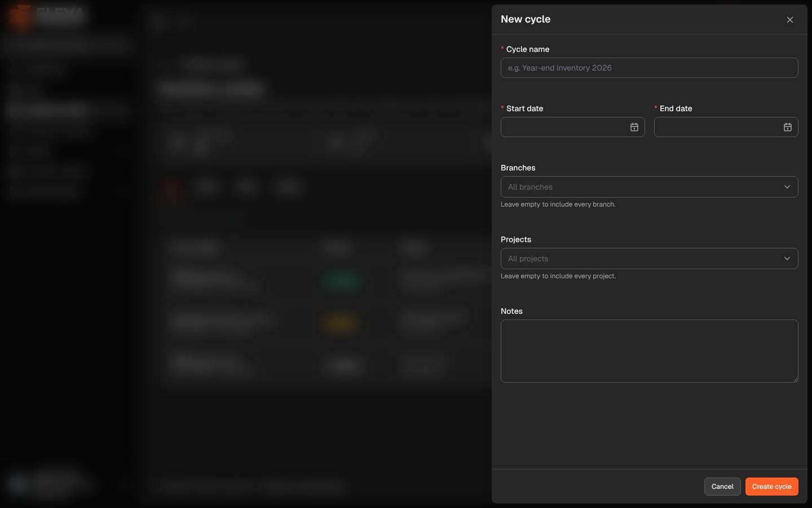Viewport: 812px width, 508px height.
Task: Expand the Branches chevron arrow
Action: (787, 187)
